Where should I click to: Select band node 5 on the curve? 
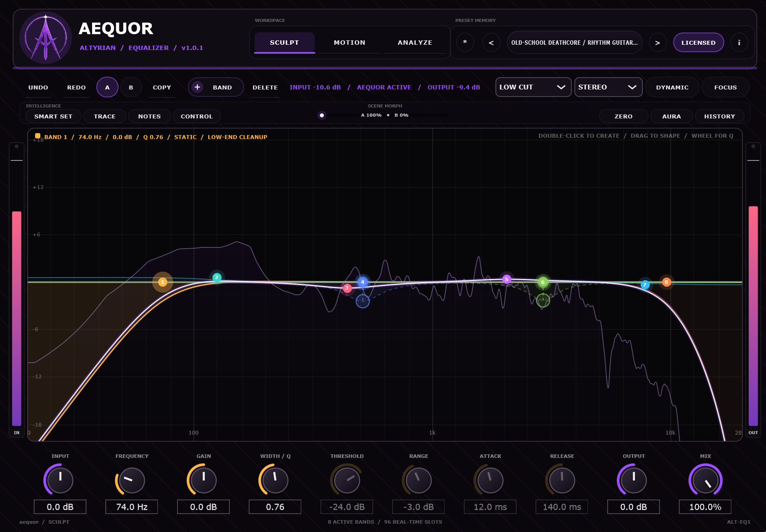pyautogui.click(x=506, y=279)
